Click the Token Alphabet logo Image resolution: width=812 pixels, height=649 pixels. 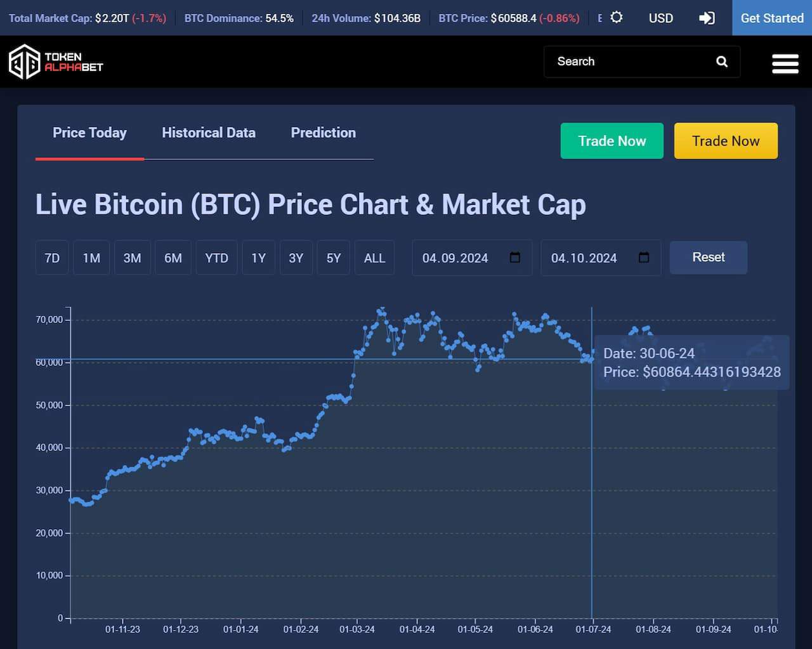tap(56, 62)
